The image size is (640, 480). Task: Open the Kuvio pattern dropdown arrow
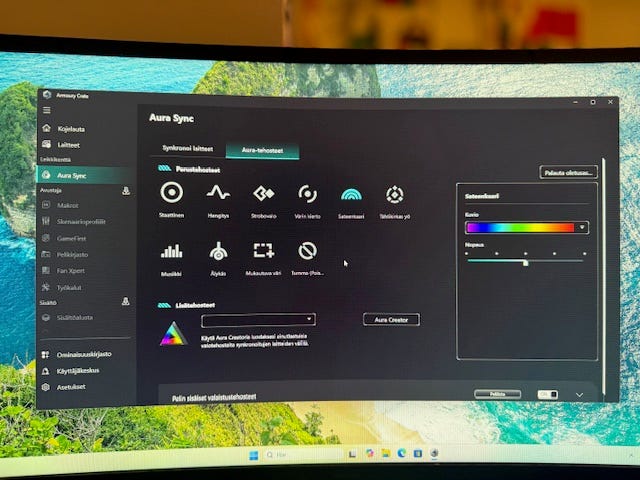click(582, 227)
